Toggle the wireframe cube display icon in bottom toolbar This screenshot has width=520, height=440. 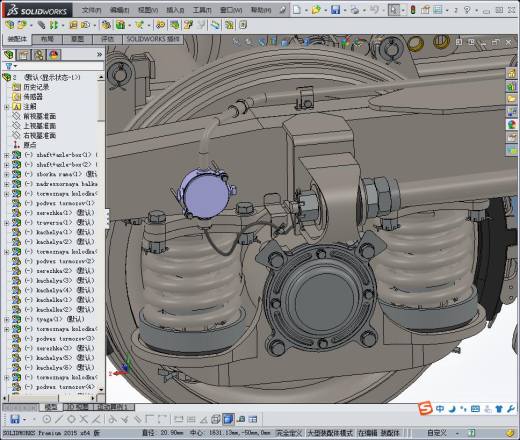tap(216, 419)
